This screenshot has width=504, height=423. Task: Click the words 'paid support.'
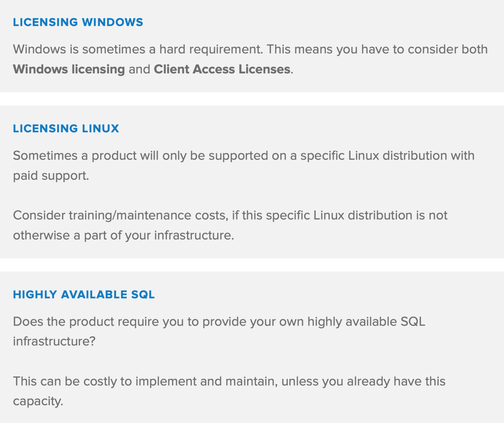click(x=51, y=175)
